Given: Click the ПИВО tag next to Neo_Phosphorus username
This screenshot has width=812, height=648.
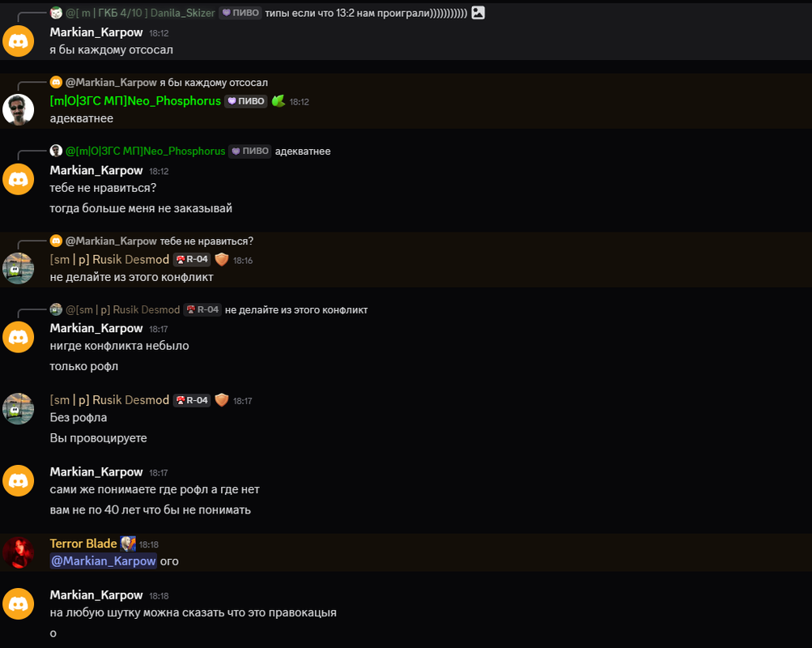Looking at the screenshot, I should pos(246,101).
